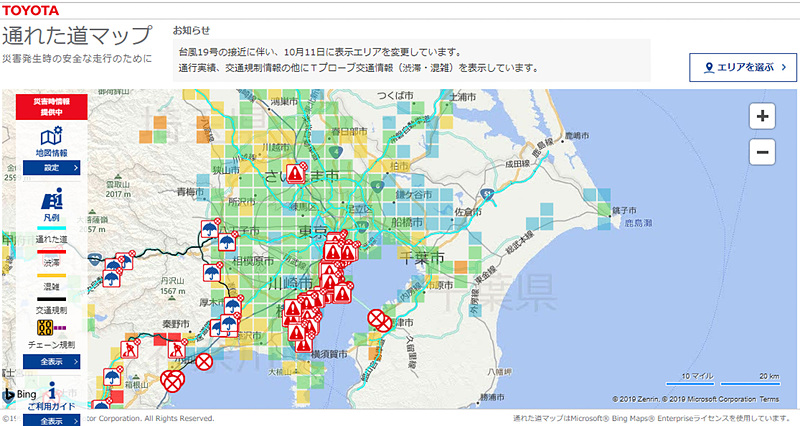Viewport: 800px width, 426px height.
Task: Click the 春日部市 map label
Action: click(x=349, y=131)
